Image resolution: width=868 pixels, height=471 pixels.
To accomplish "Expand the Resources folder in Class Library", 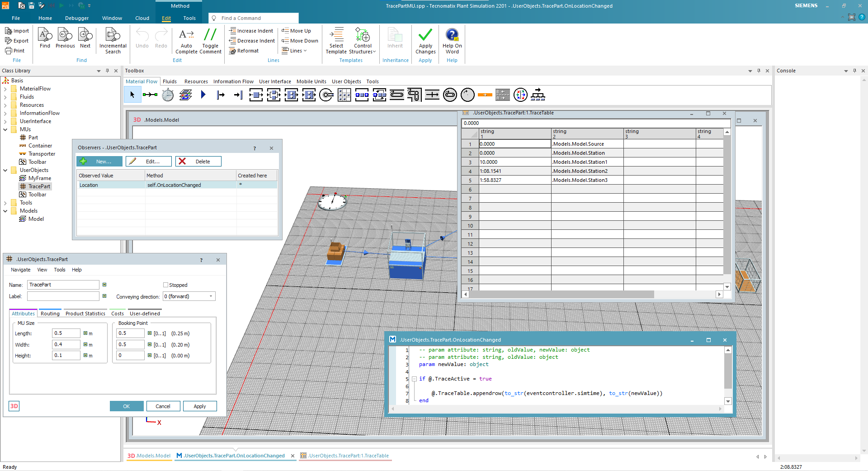I will (x=5, y=105).
